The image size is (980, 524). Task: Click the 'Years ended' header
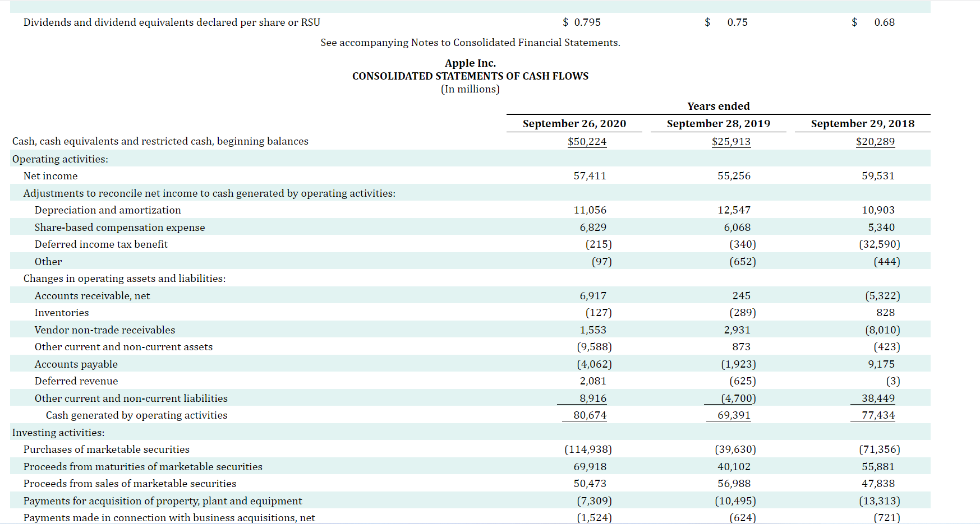click(x=719, y=106)
